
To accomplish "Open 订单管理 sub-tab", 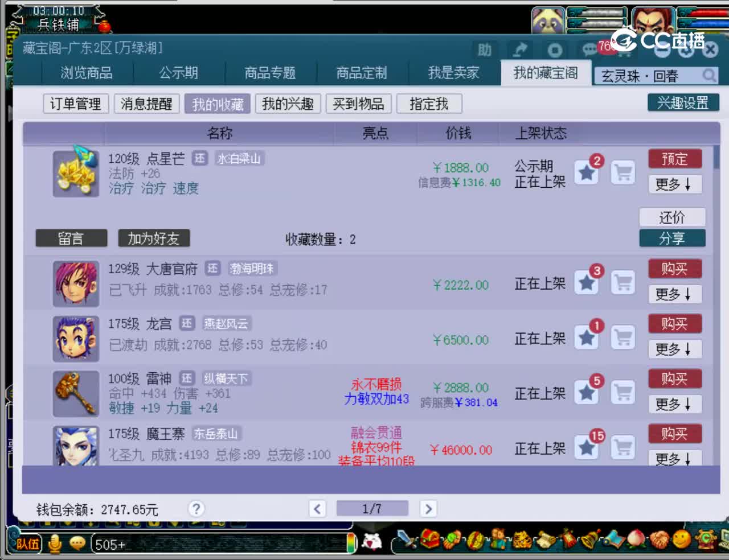I will tap(76, 104).
